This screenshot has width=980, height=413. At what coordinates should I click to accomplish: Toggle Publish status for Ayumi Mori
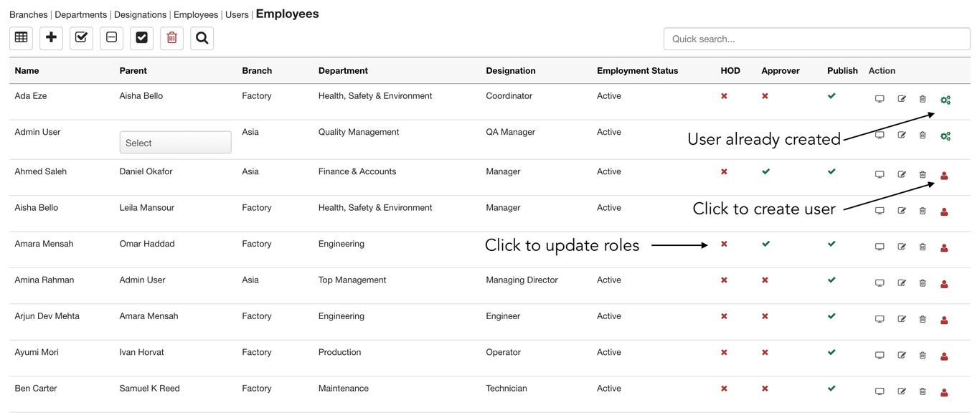pos(831,352)
